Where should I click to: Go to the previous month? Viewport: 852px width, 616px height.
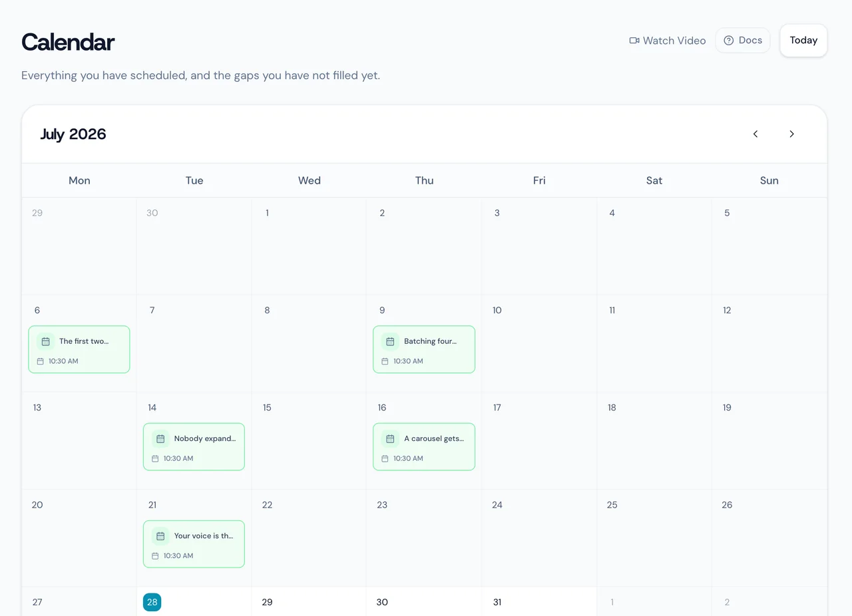tap(755, 134)
